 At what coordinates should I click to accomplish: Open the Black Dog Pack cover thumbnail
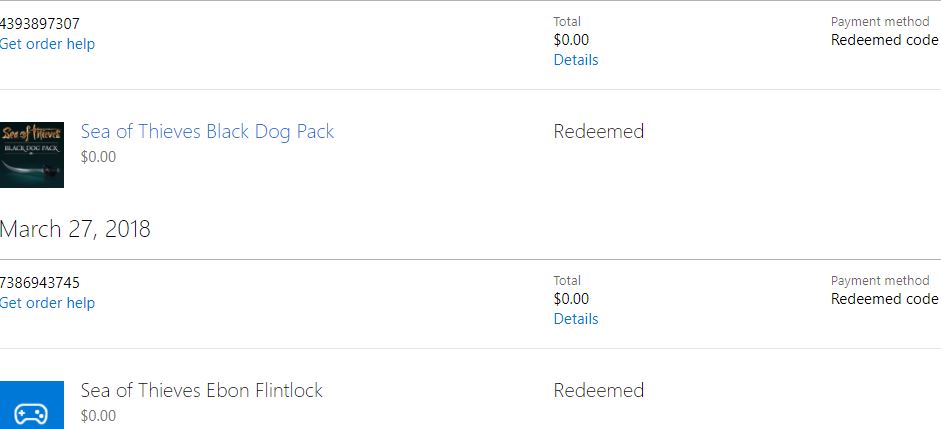tap(32, 155)
